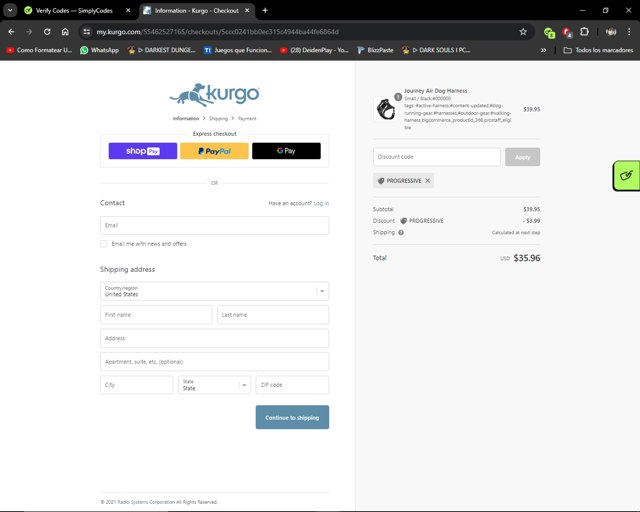Open Juegos que Funcion... bookmark
Viewport: 640px width, 512px height.
coord(238,50)
